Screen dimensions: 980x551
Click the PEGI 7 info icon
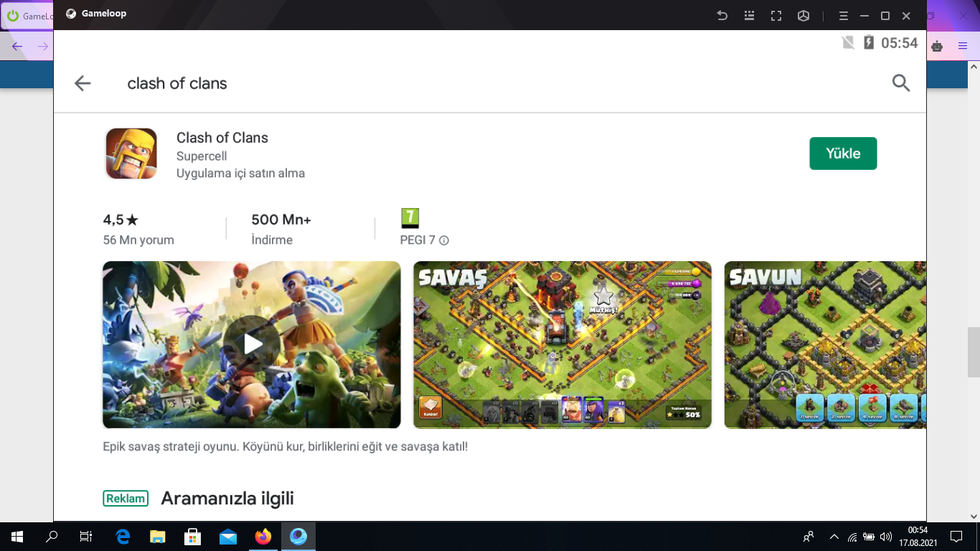coord(444,240)
